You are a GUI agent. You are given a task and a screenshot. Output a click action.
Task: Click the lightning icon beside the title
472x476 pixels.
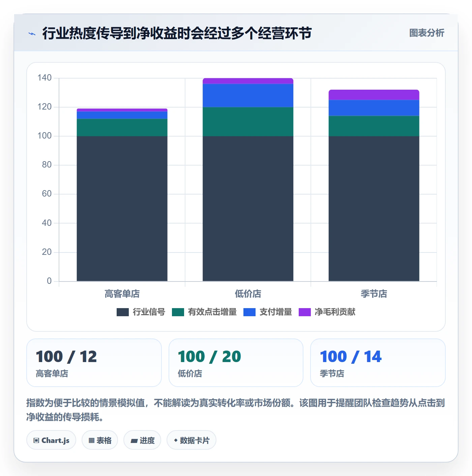pos(32,34)
